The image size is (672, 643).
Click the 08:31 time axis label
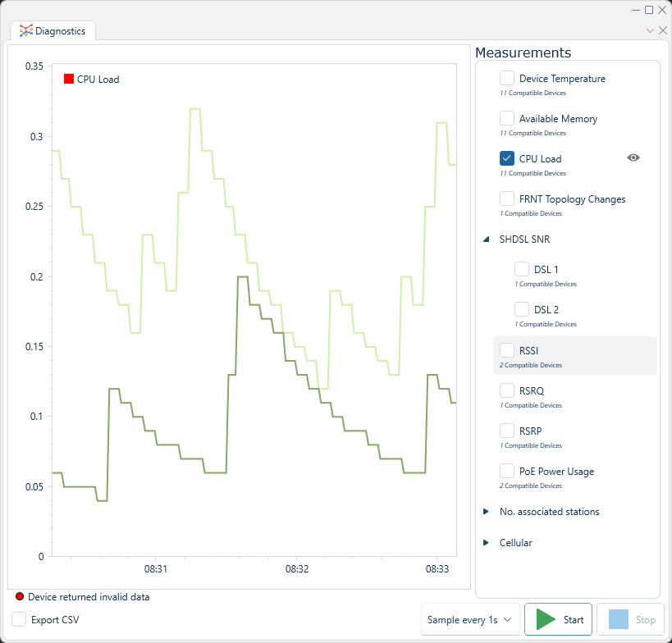(156, 569)
